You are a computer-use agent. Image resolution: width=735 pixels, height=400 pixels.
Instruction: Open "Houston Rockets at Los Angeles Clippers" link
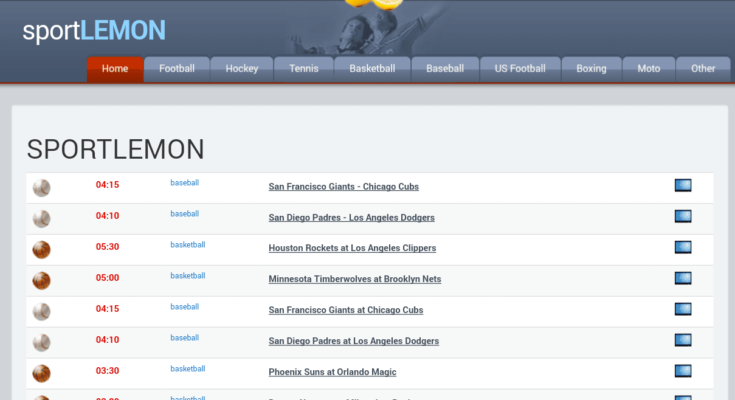pos(352,248)
